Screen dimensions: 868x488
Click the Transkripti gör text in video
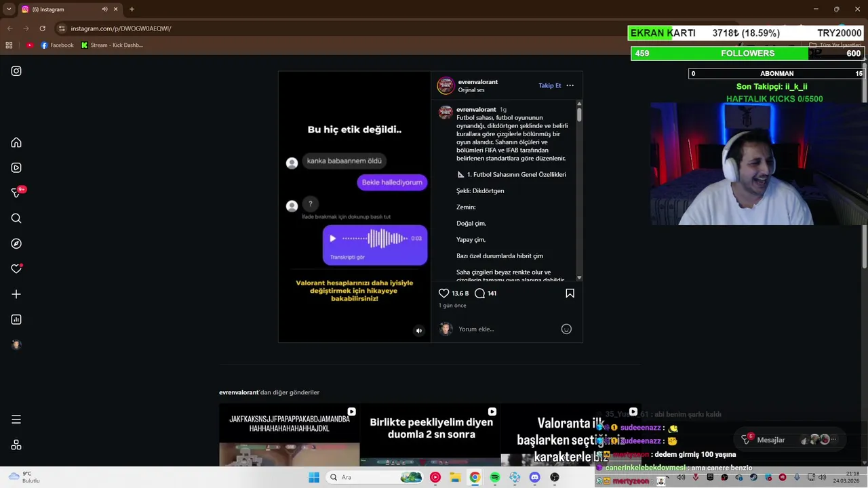pyautogui.click(x=347, y=257)
